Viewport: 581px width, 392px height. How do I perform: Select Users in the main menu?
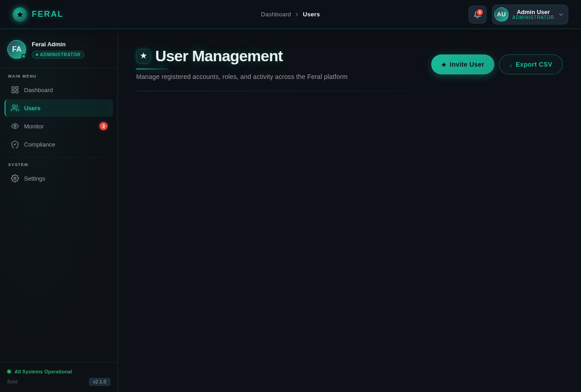(32, 108)
